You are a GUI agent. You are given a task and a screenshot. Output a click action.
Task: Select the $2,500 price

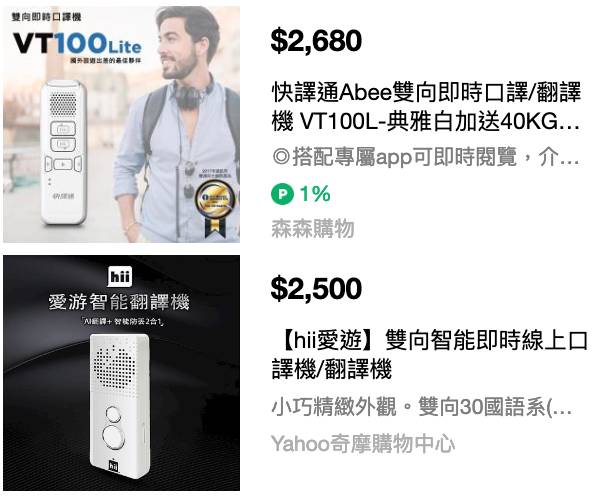[316, 288]
